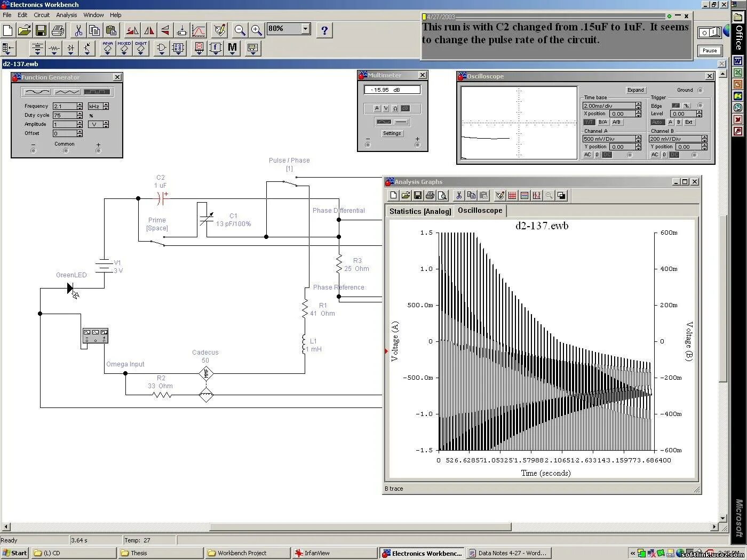Open the Windows Start button

click(14, 553)
